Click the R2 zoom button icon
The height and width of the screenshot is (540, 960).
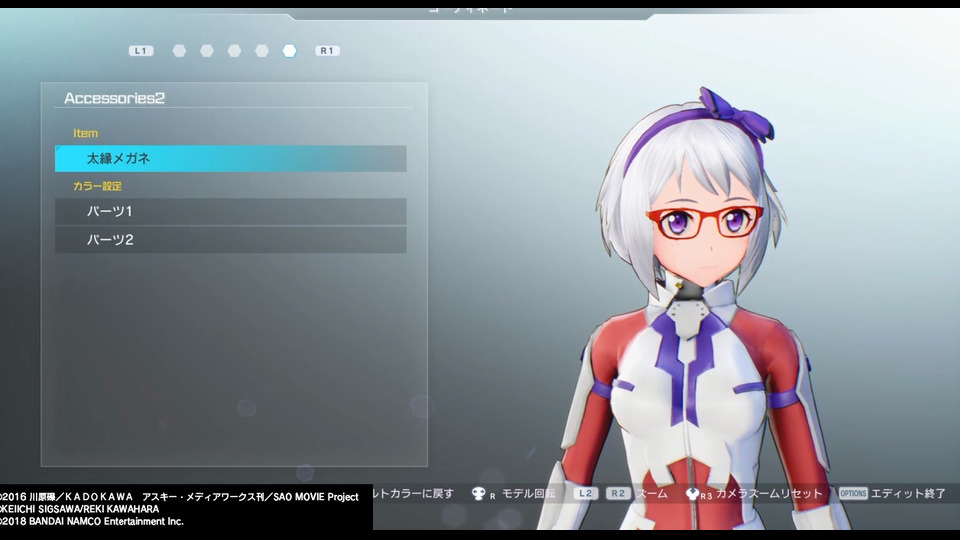click(618, 493)
